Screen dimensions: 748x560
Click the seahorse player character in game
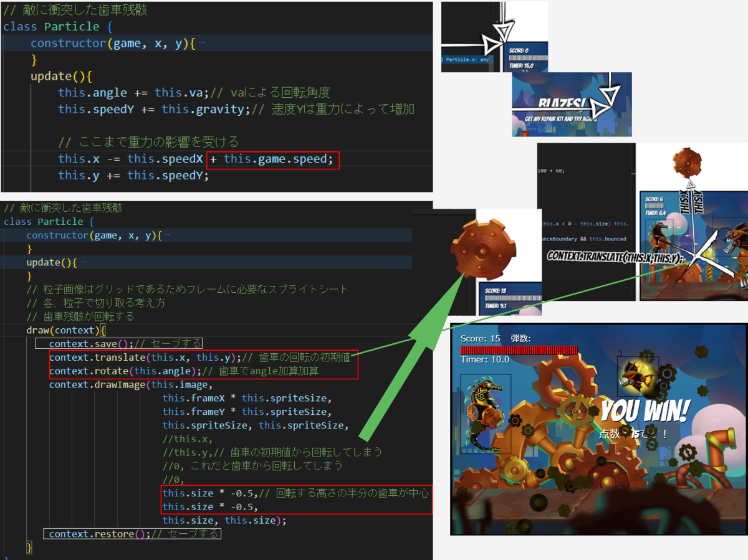[486, 414]
